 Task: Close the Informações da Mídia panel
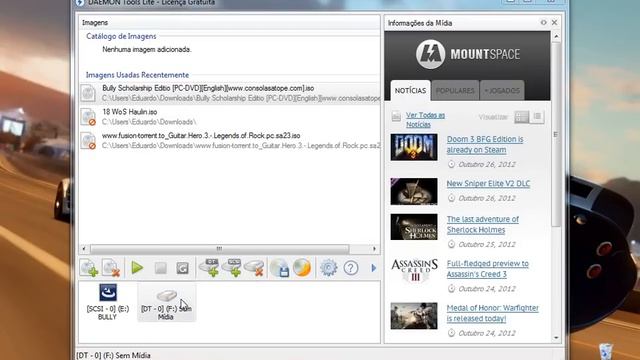click(554, 22)
